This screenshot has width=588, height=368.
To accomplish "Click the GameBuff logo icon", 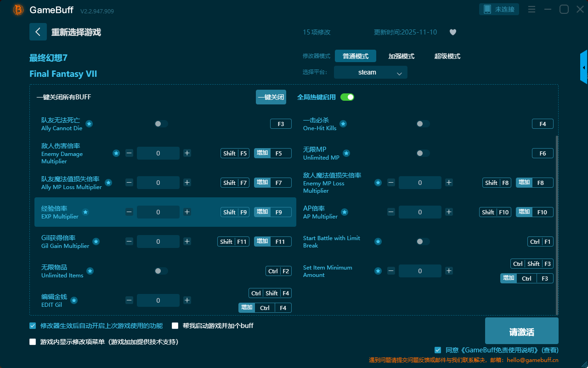I will pos(18,10).
